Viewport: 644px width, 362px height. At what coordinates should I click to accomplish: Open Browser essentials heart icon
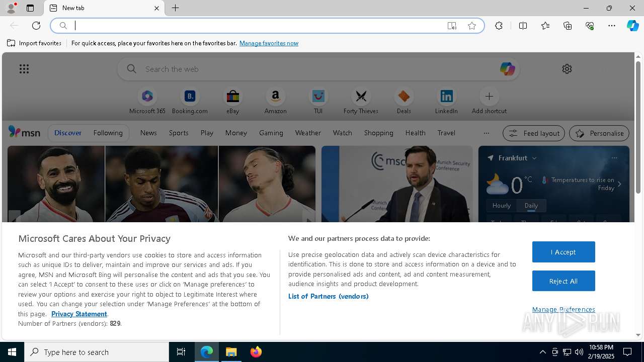[590, 26]
